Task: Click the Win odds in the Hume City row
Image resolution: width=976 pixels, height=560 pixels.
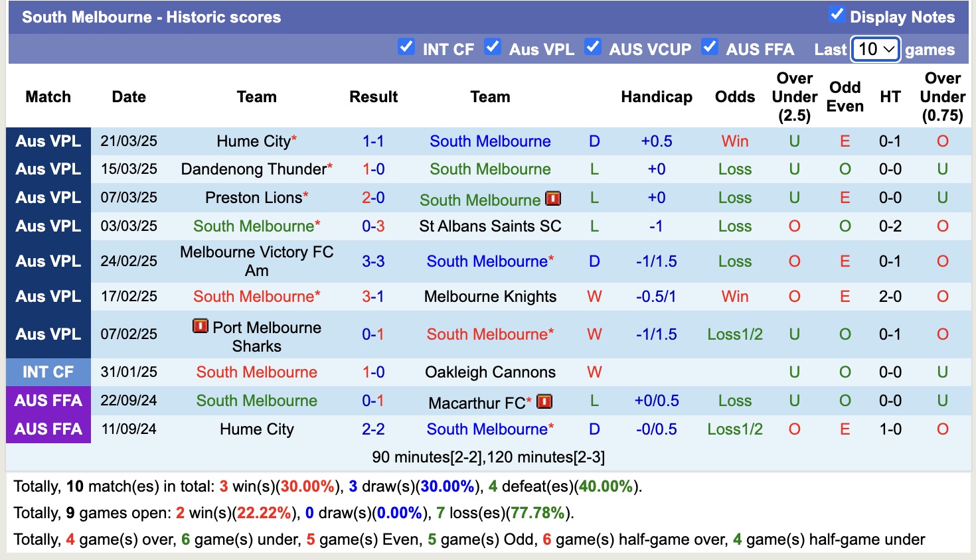Action: pyautogui.click(x=734, y=141)
